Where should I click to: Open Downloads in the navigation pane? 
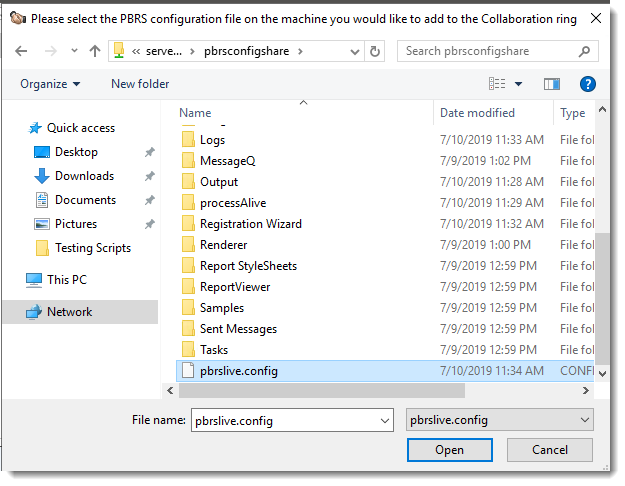[84, 176]
